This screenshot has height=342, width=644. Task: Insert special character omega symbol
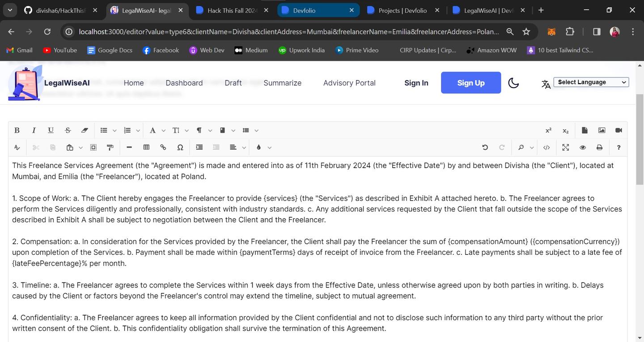(180, 147)
